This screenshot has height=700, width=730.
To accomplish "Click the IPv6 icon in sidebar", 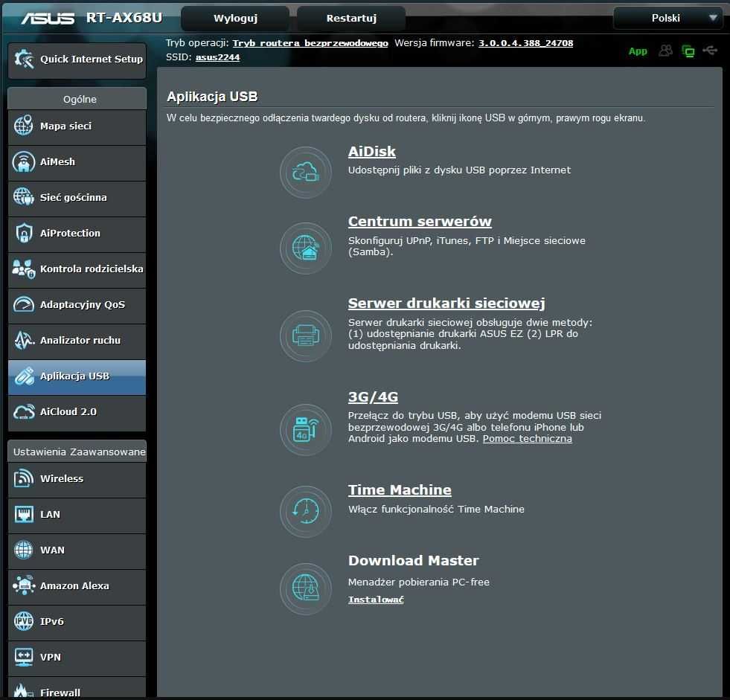I will pyautogui.click(x=23, y=621).
